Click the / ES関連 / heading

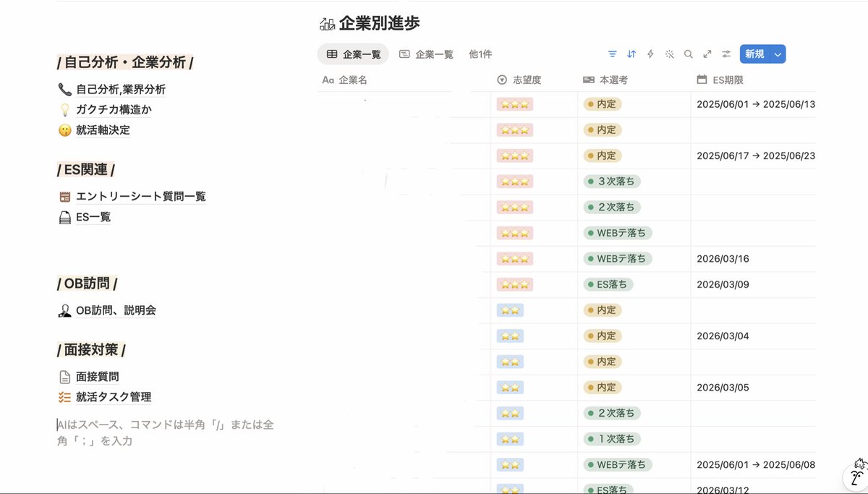86,170
